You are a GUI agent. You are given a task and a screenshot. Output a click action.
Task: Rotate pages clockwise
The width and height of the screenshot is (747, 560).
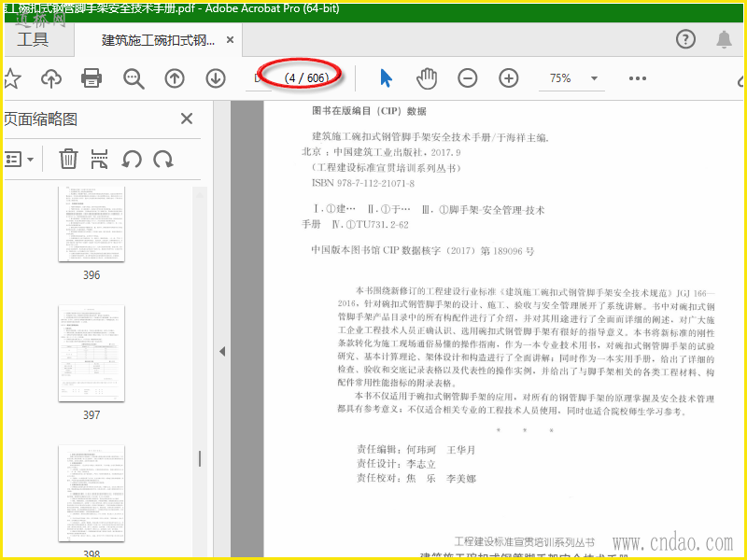click(162, 159)
